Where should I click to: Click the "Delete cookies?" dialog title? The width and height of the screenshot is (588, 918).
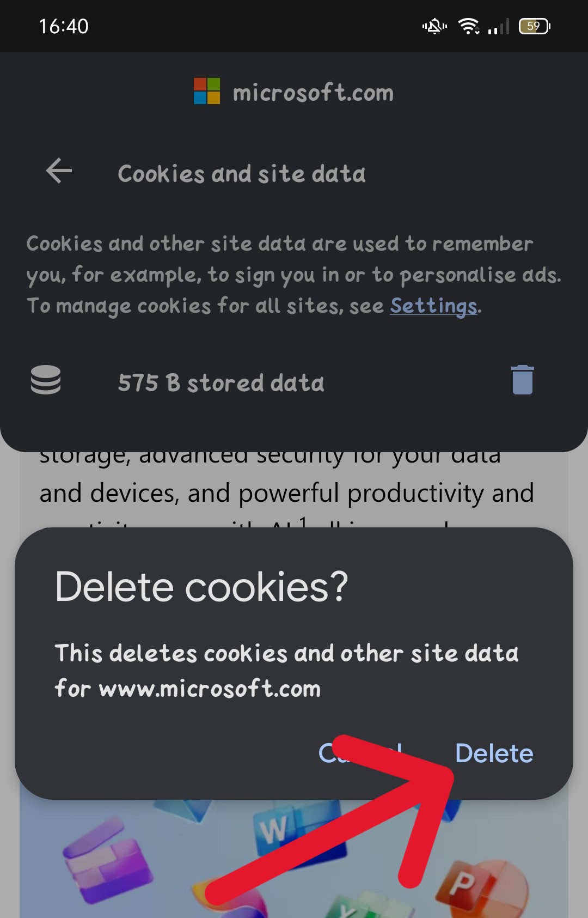tap(201, 587)
